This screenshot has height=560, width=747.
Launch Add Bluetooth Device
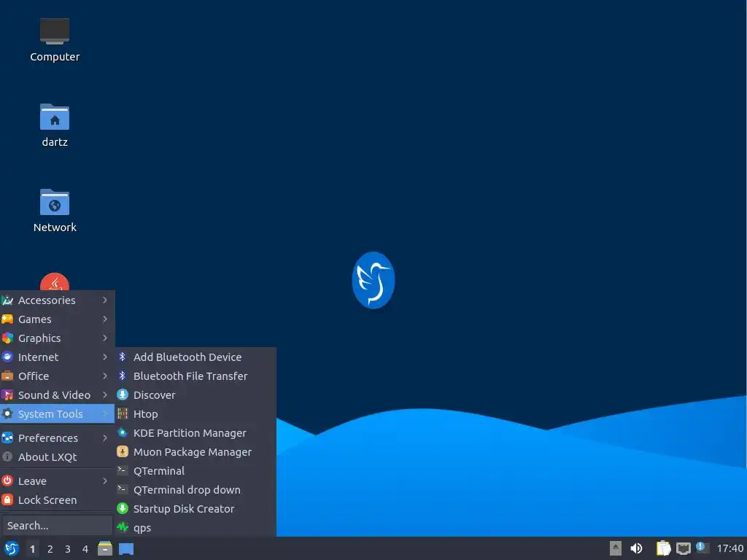click(196, 357)
